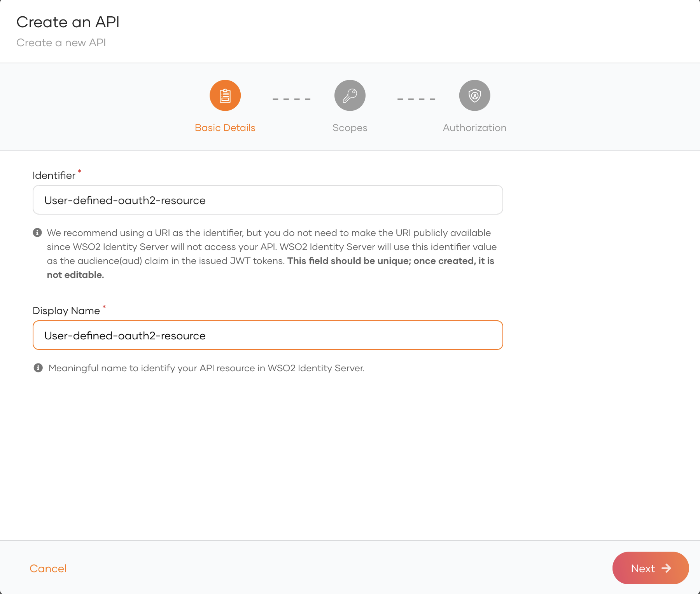Click the 'Meaningful name to identify your API resource' hint
Image resolution: width=700 pixels, height=594 pixels.
206,368
